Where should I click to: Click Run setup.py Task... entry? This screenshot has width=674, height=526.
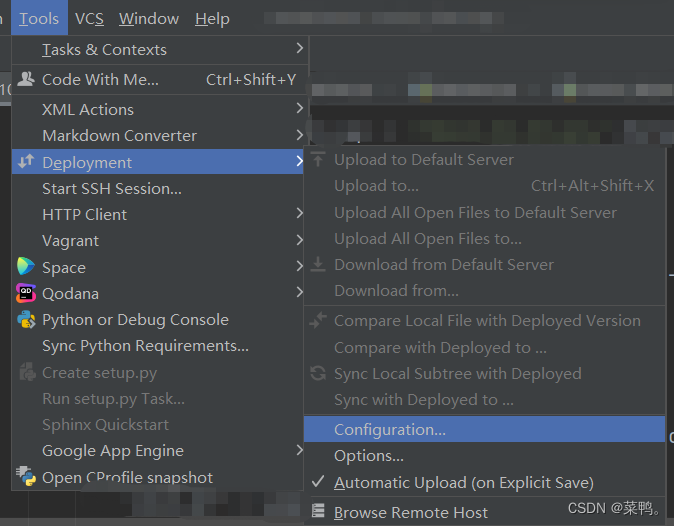click(157, 398)
